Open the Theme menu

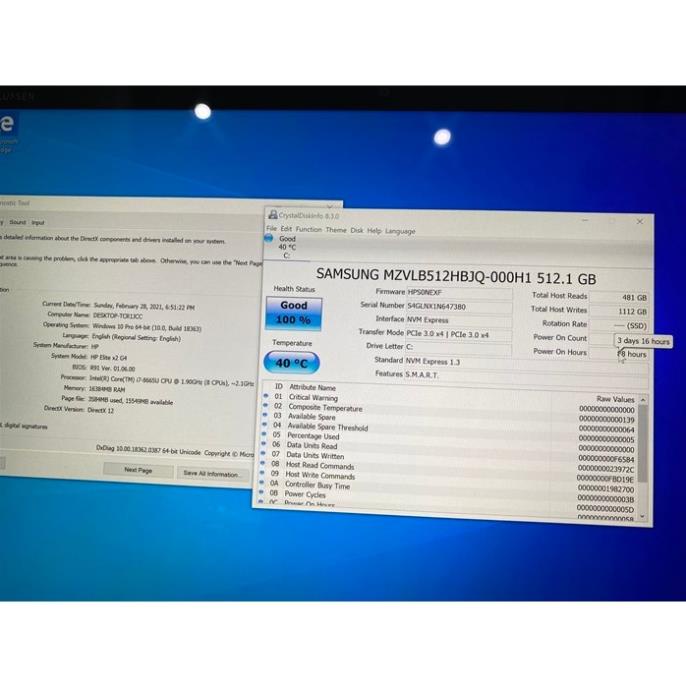[x=336, y=230]
